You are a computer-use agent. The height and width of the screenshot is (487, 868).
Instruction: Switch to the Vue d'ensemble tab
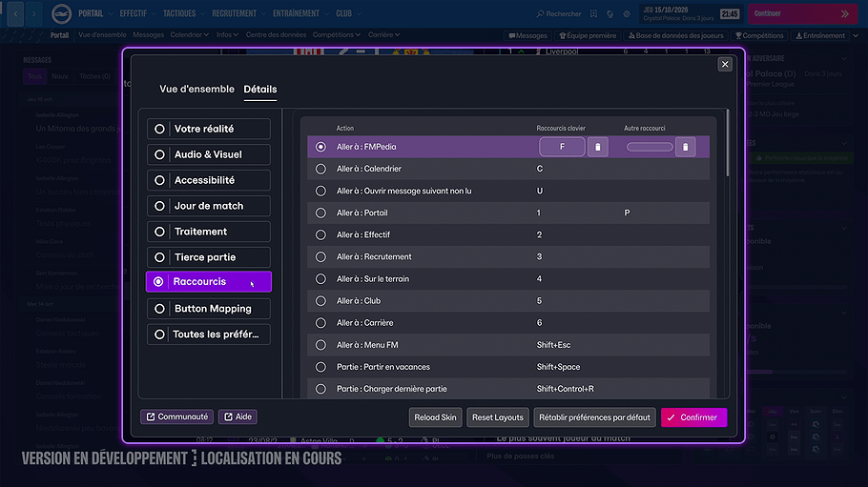point(196,89)
